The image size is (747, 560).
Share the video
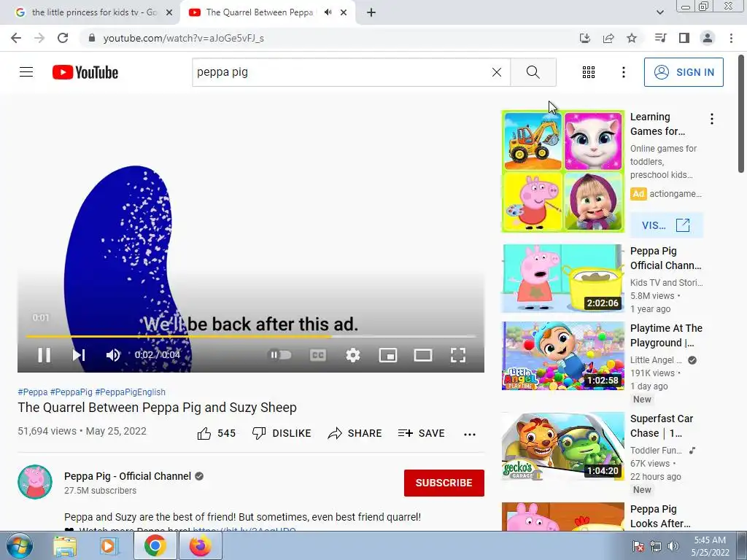[355, 433]
